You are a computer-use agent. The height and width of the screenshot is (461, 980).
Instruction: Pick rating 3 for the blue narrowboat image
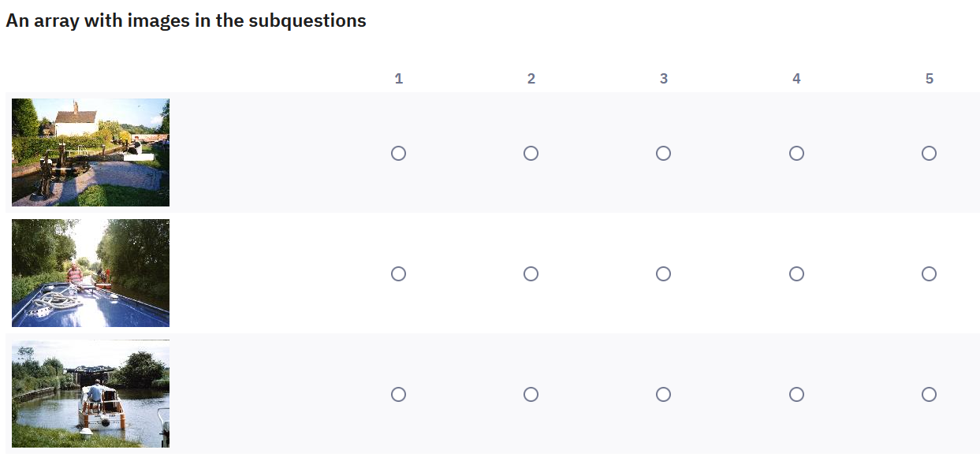[663, 273]
